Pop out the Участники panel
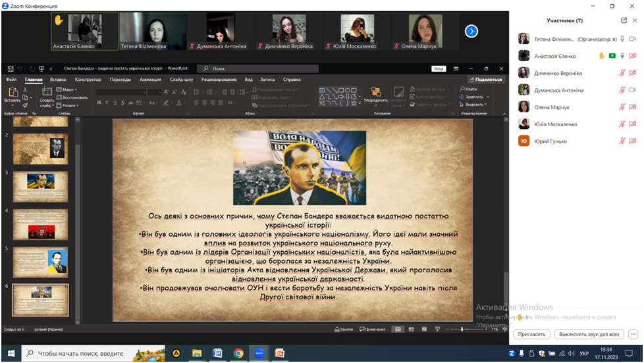 [x=624, y=20]
